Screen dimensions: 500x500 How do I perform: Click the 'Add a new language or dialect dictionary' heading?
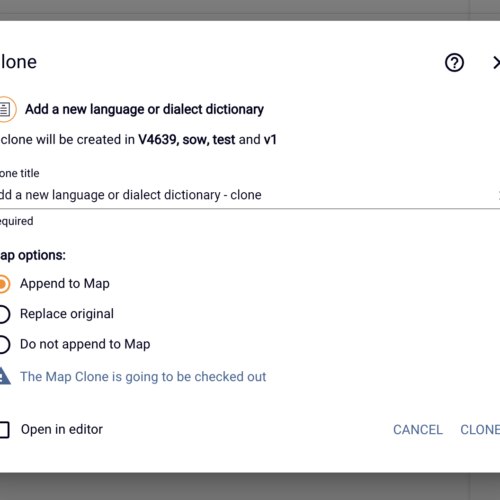[144, 109]
